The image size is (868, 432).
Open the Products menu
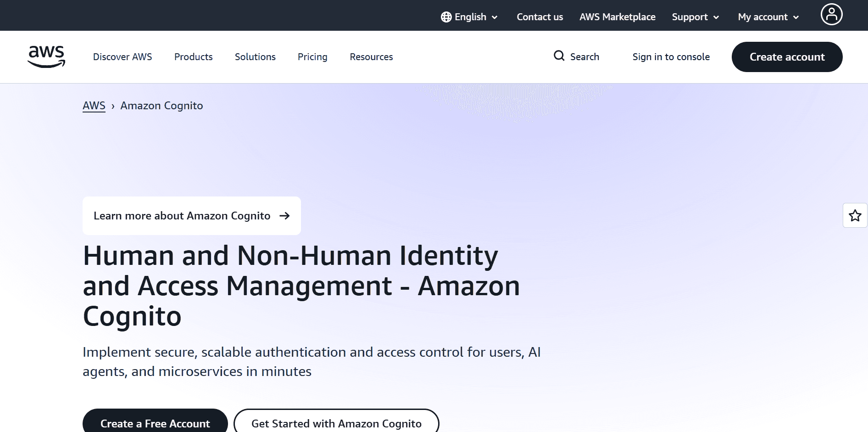point(193,57)
